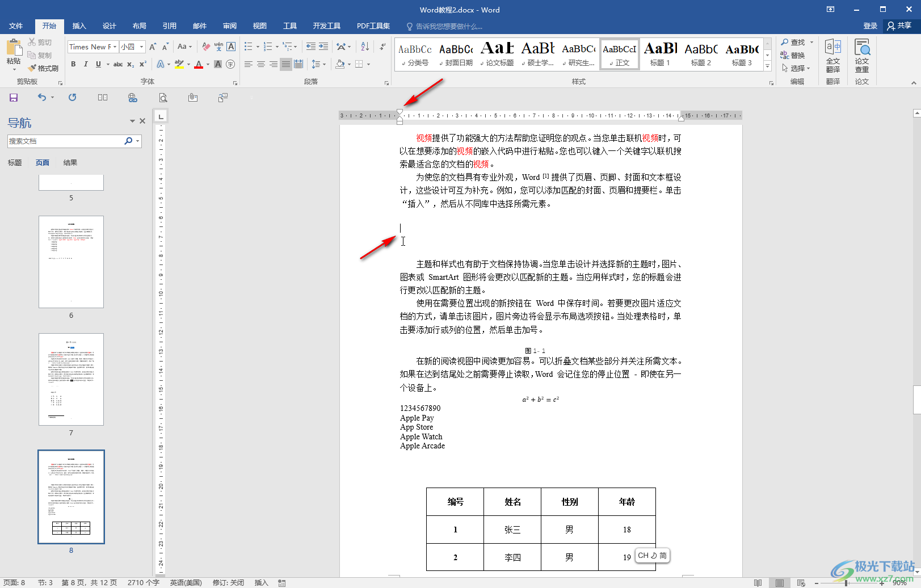Click the search document input field
This screenshot has height=588, width=921.
(65, 141)
